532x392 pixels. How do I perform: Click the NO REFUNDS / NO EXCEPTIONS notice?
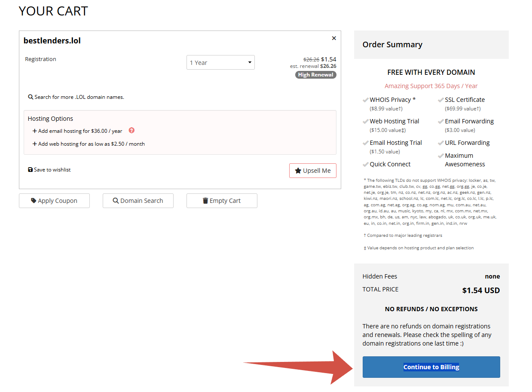click(x=431, y=309)
